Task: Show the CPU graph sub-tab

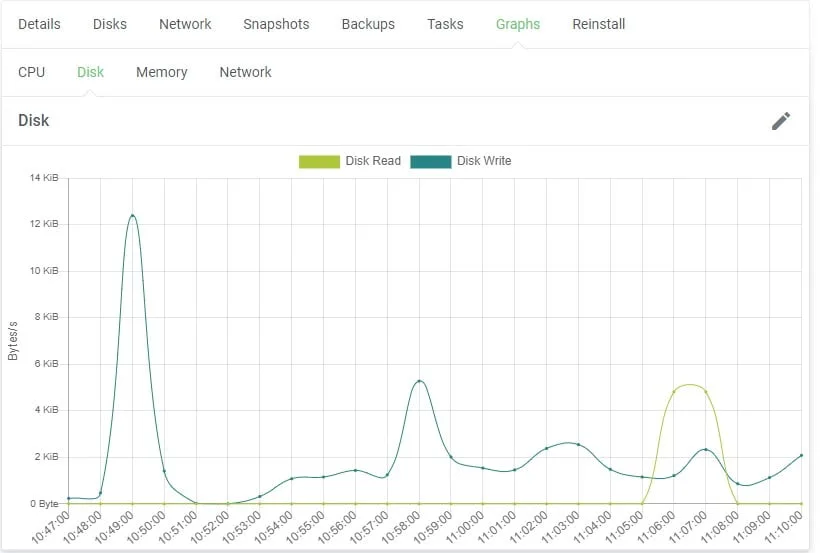Action: [x=32, y=72]
